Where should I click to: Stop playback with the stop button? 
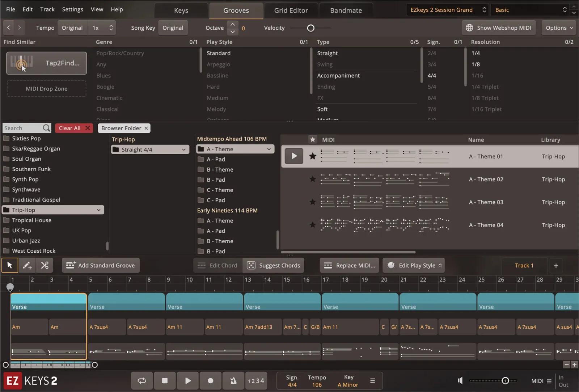tap(165, 380)
